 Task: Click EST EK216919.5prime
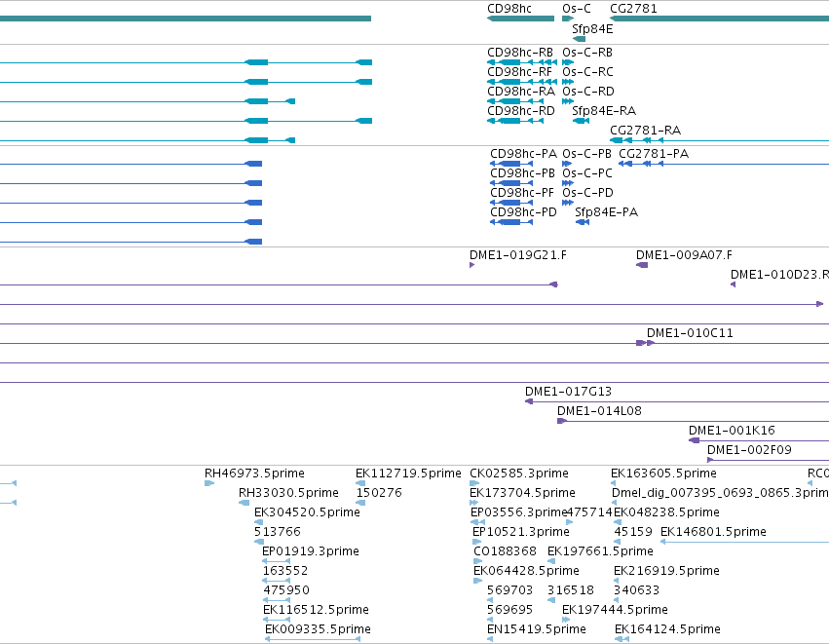666,572
